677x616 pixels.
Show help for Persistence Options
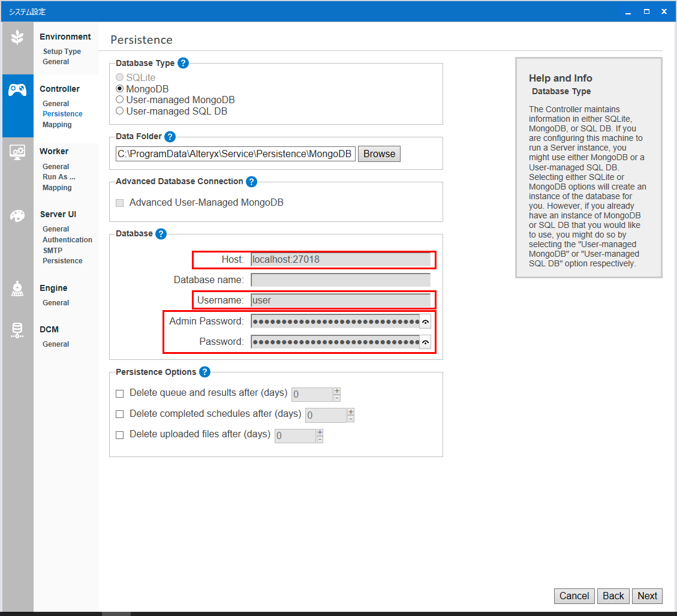pos(205,372)
